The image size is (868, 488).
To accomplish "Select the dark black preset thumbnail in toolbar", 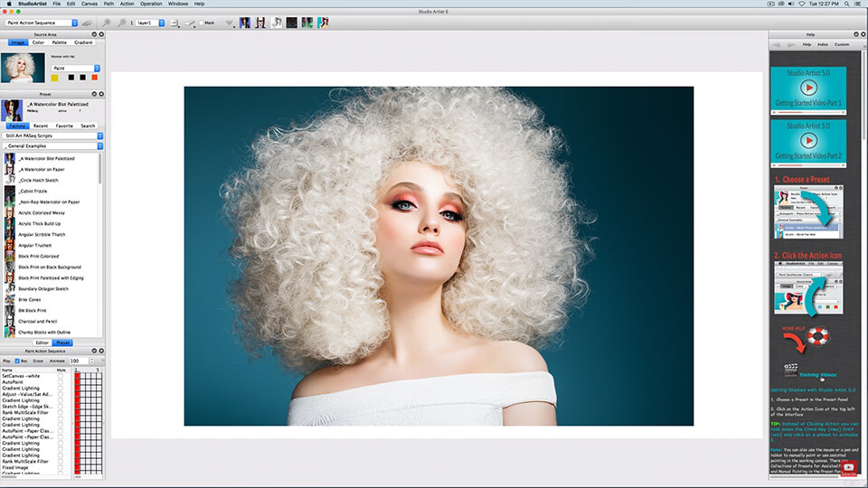I will (292, 22).
